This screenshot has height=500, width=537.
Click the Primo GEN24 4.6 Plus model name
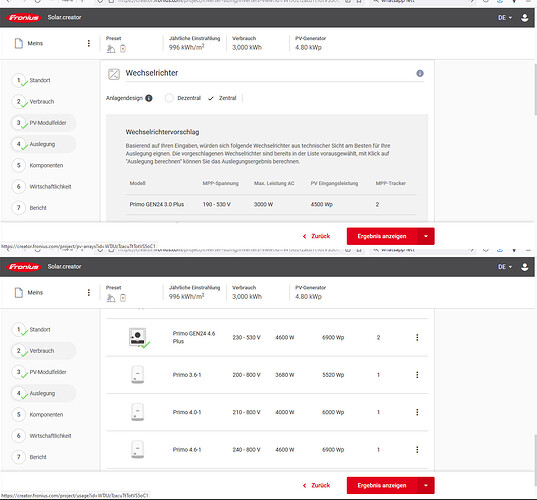click(x=194, y=337)
